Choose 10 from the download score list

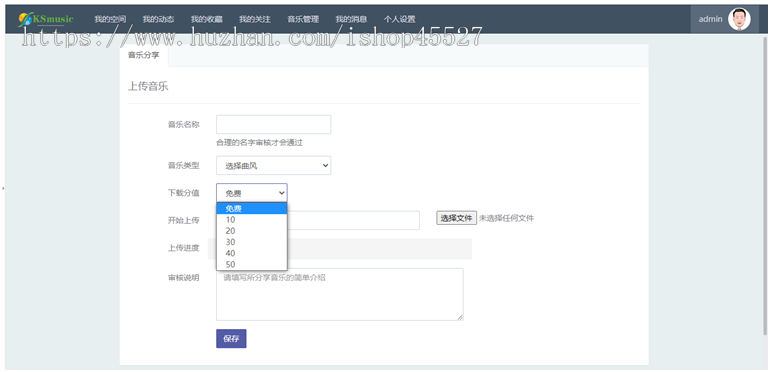tap(252, 219)
